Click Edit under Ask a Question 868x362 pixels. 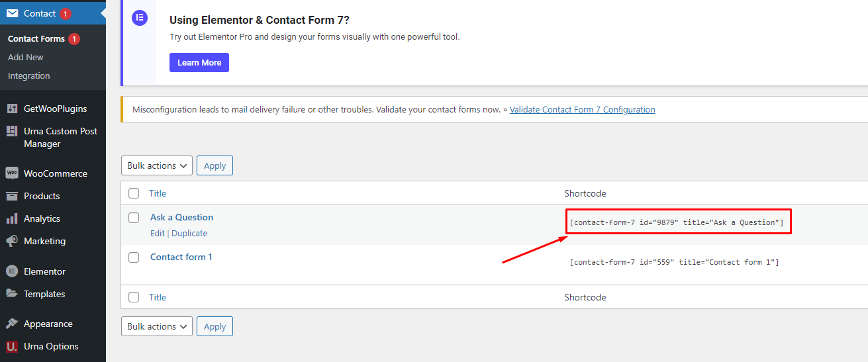coord(158,234)
